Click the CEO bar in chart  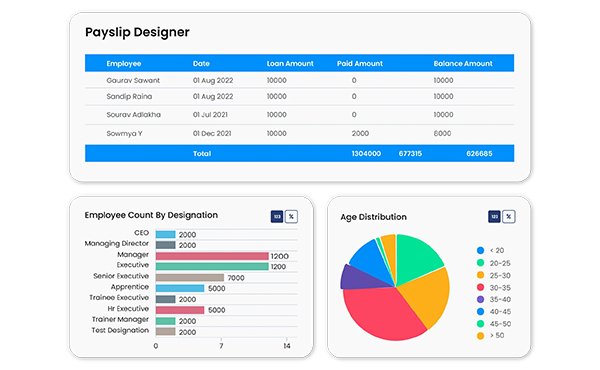[165, 234]
